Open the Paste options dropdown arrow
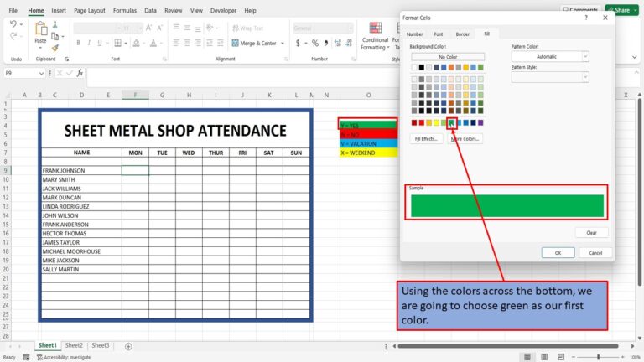The width and height of the screenshot is (644, 362). point(40,48)
